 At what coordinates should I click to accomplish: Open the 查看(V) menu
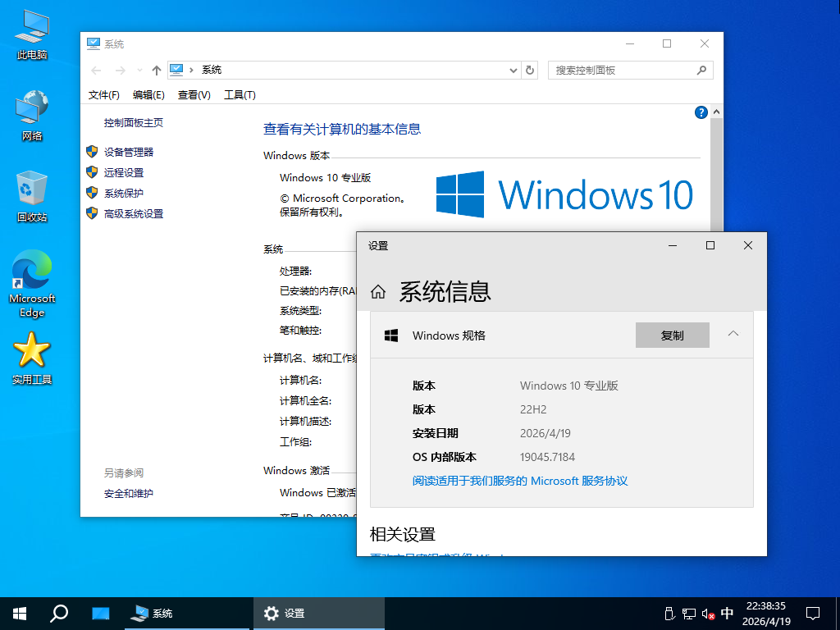tap(194, 95)
